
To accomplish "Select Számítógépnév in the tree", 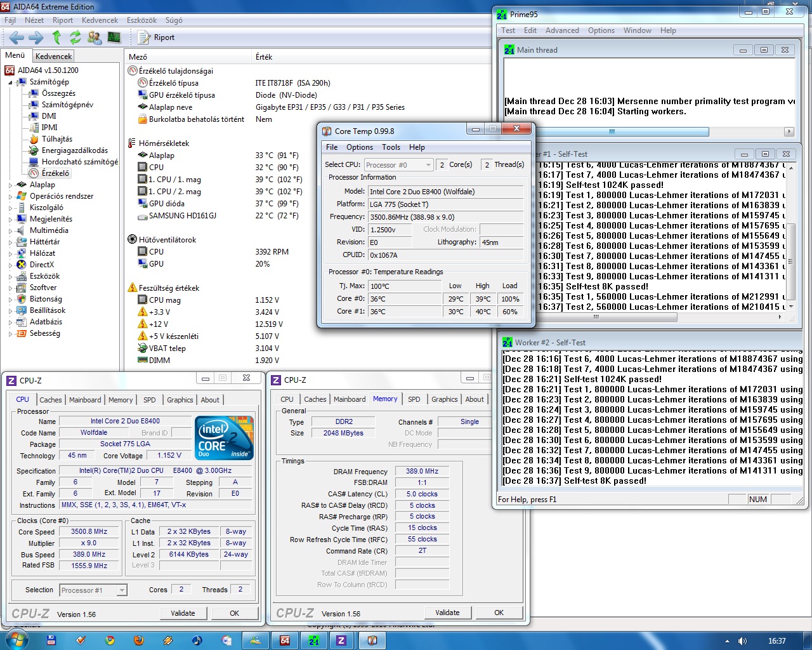I will [67, 105].
